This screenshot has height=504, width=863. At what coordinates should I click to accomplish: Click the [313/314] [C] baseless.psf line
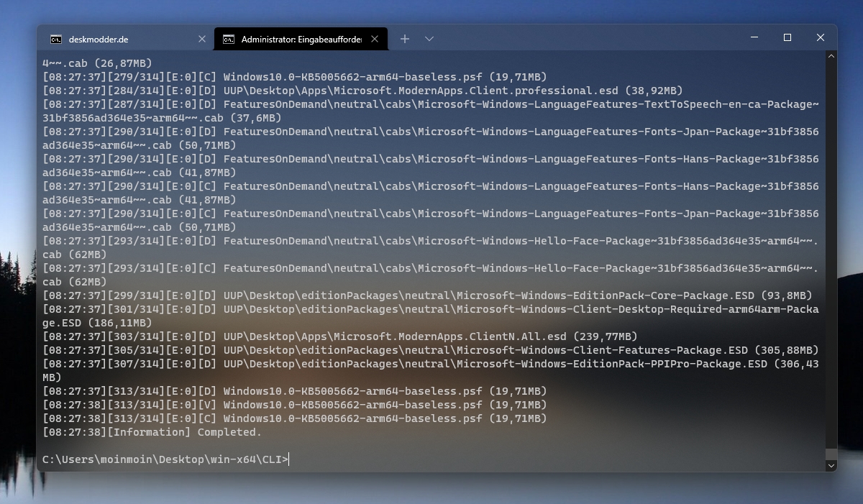295,418
